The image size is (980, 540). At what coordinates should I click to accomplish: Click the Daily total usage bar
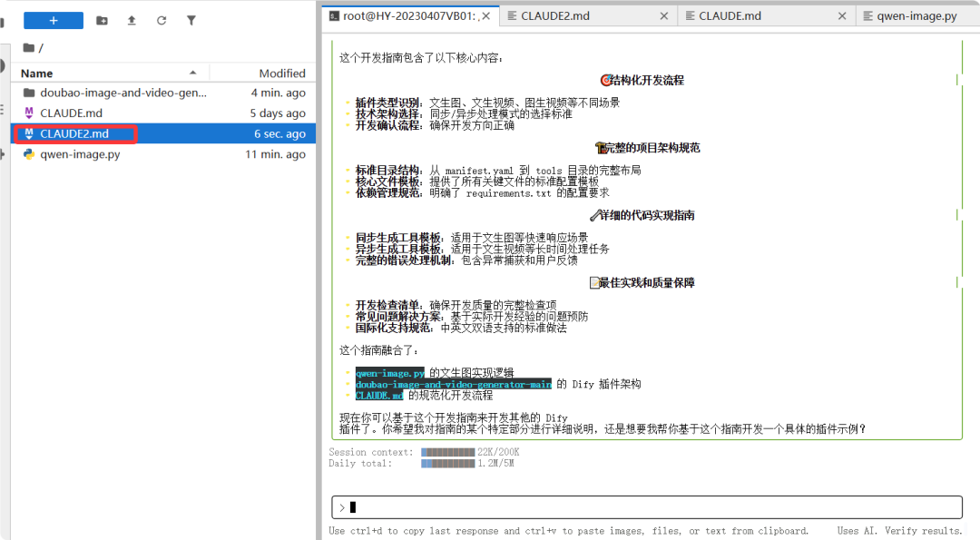(447, 463)
